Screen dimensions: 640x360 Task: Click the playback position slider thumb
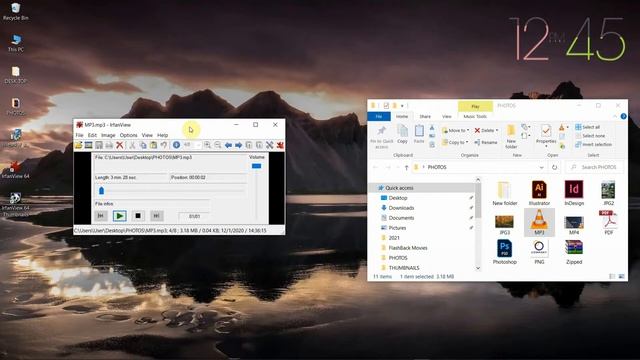101,191
